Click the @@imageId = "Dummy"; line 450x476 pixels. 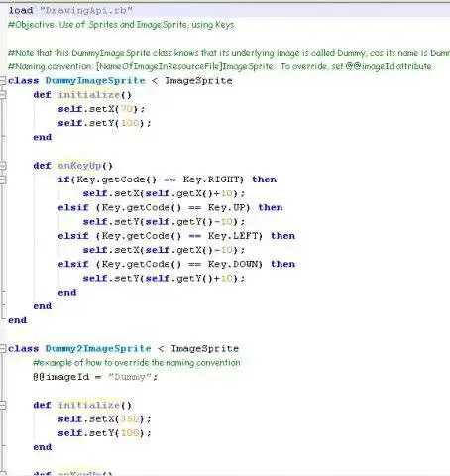(x=95, y=377)
